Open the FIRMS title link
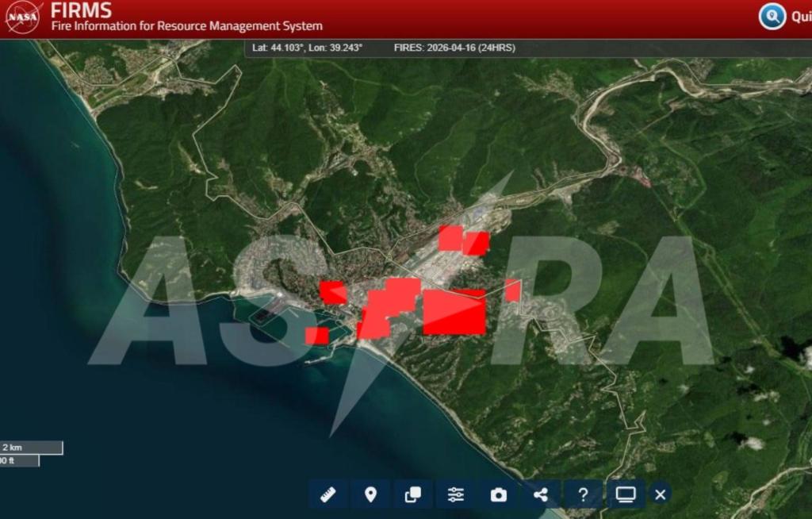The image size is (812, 519). 82,10
